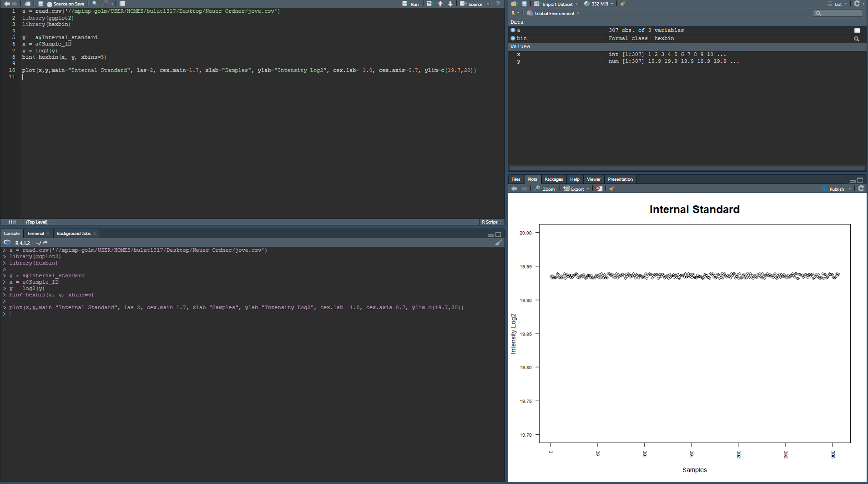Click the save script icon in editor toolbar
868x484 pixels.
coord(40,4)
